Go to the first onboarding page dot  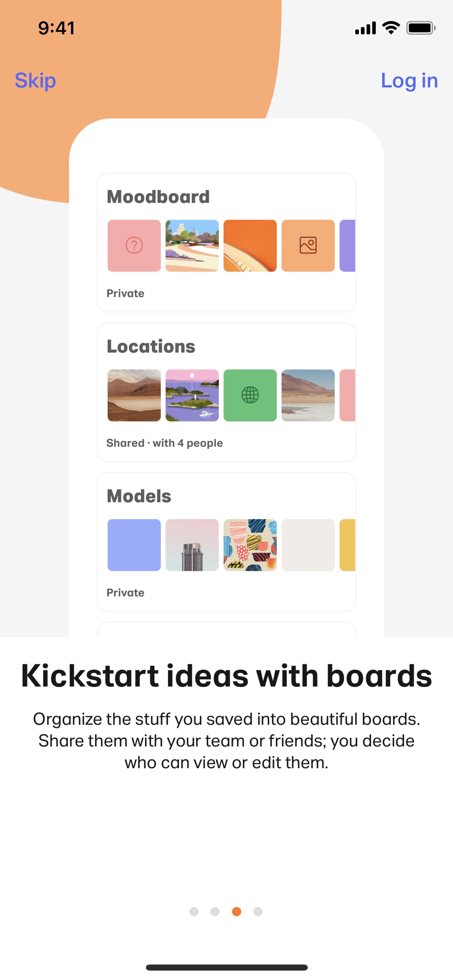(194, 912)
